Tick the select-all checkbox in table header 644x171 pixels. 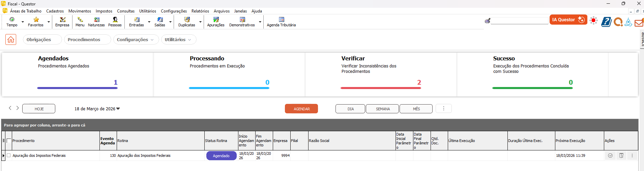tap(9, 141)
